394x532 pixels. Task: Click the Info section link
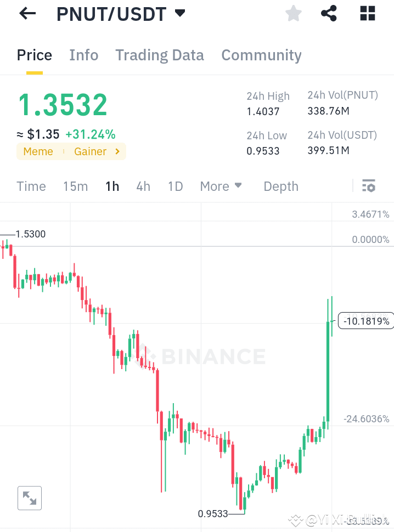(x=83, y=55)
